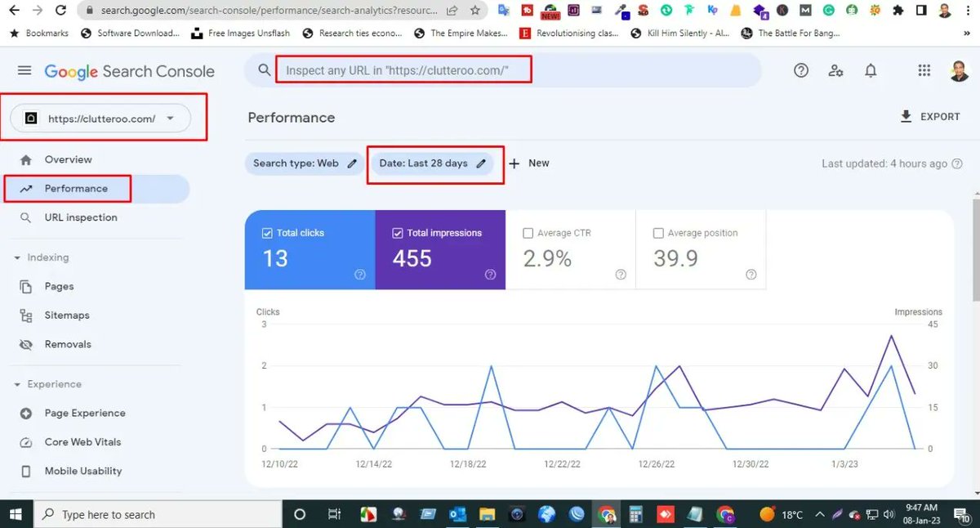Viewport: 980px width, 528px height.
Task: Open the Grammarly extension icon
Action: pyautogui.click(x=828, y=11)
